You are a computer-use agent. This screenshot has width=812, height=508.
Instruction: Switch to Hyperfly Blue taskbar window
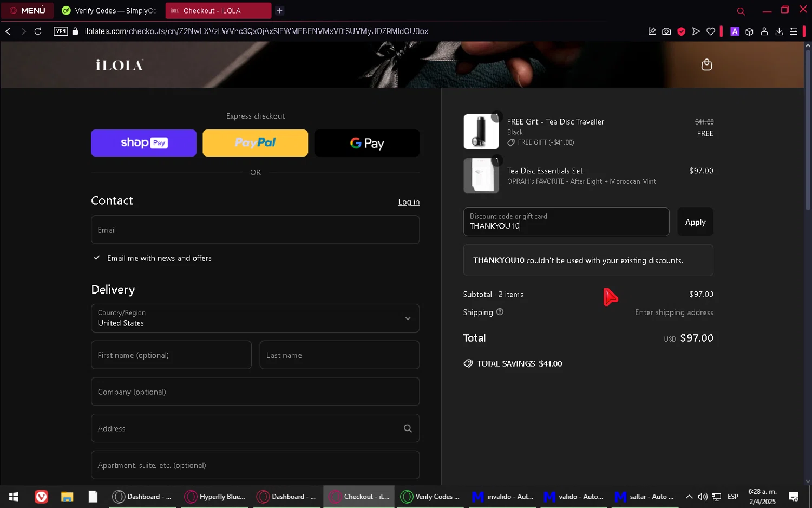pyautogui.click(x=215, y=497)
